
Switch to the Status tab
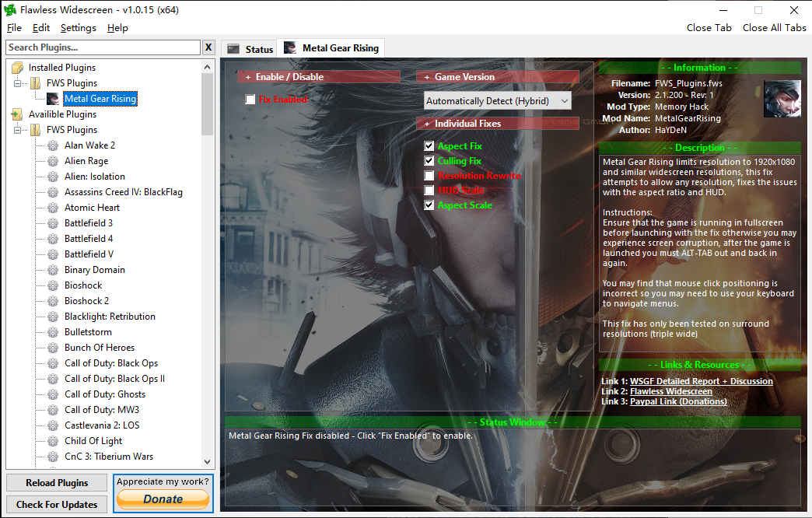[x=250, y=49]
